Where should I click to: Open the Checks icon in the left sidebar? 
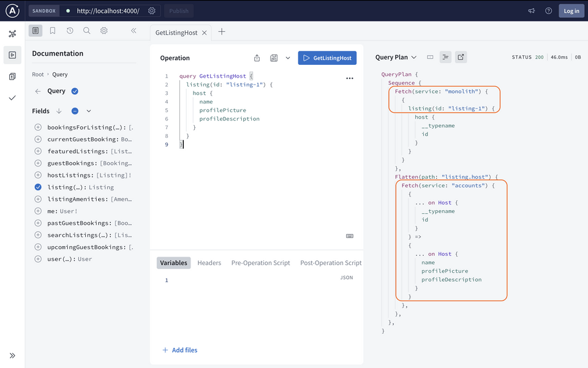click(x=12, y=98)
